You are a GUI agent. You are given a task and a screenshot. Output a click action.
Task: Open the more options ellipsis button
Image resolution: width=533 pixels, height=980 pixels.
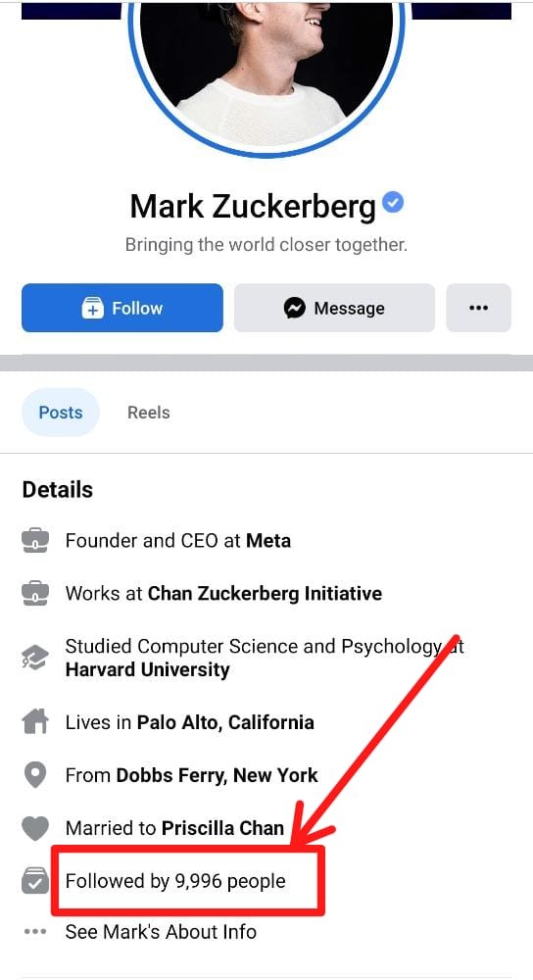pos(479,308)
